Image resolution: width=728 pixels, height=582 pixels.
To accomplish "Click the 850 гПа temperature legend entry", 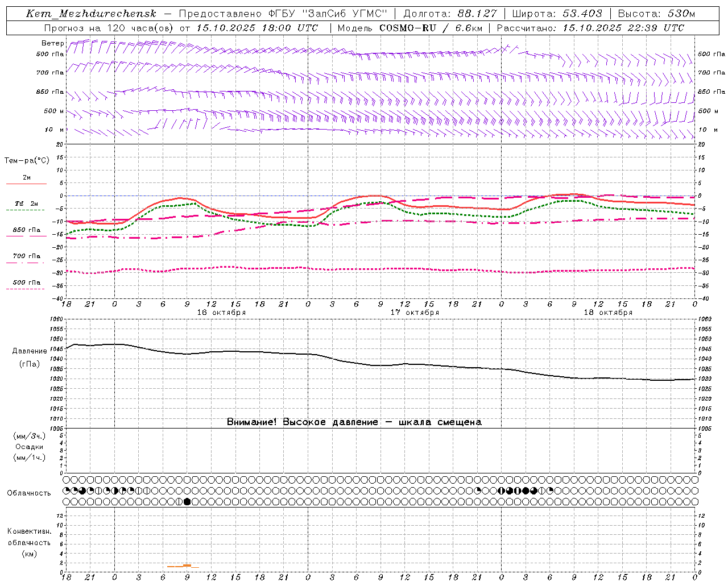I will click(x=27, y=230).
